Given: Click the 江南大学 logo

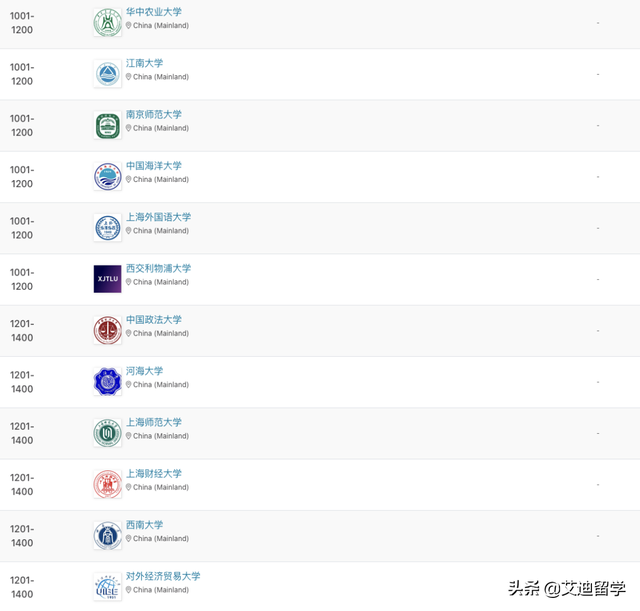Looking at the screenshot, I should coord(107,74).
